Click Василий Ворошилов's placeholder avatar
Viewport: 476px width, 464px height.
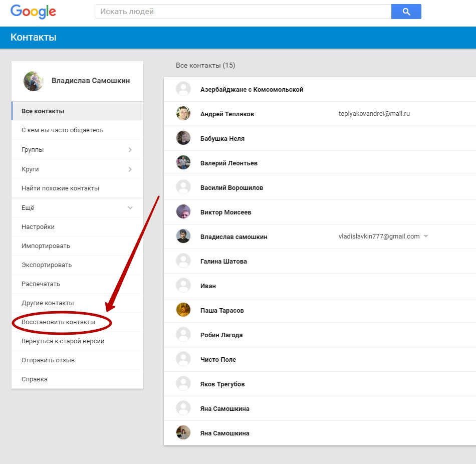click(x=183, y=187)
